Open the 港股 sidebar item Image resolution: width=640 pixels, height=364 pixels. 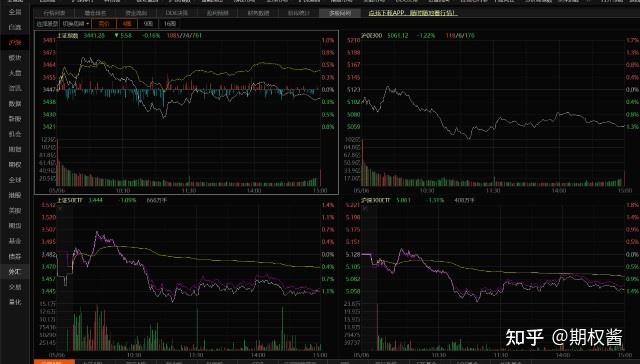[15, 195]
